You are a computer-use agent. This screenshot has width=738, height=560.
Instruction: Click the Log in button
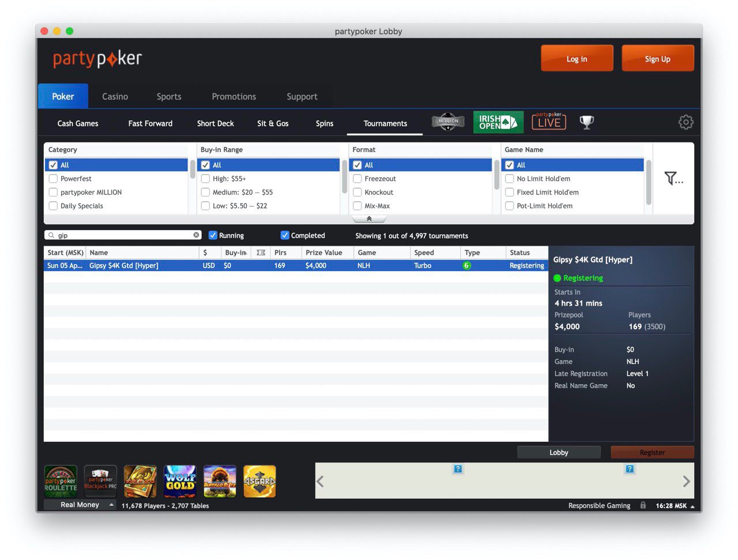(x=577, y=58)
